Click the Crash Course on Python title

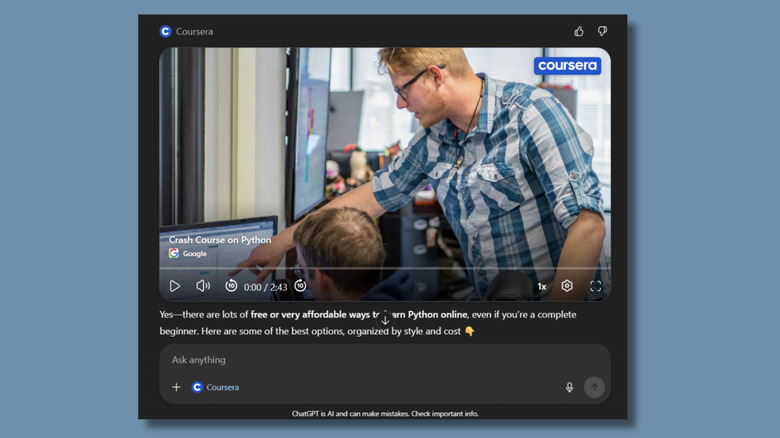(x=220, y=240)
